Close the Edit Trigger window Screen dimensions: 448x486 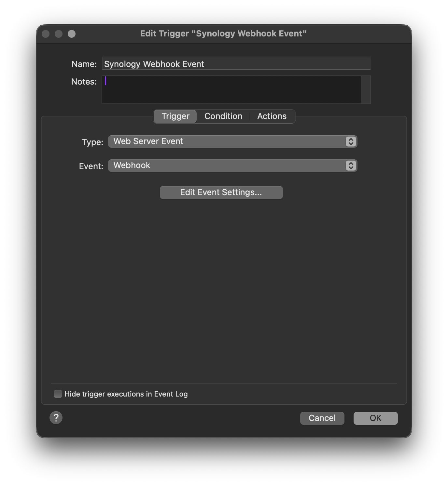point(46,34)
